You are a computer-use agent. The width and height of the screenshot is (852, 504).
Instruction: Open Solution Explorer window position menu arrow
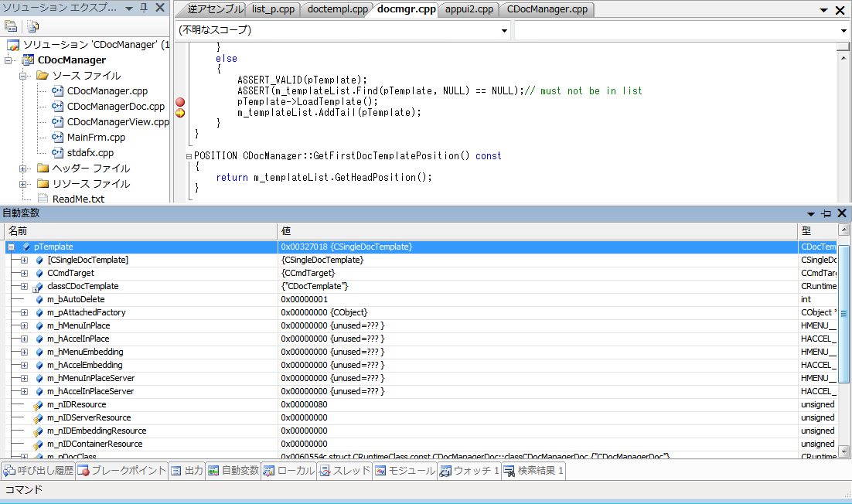[129, 9]
